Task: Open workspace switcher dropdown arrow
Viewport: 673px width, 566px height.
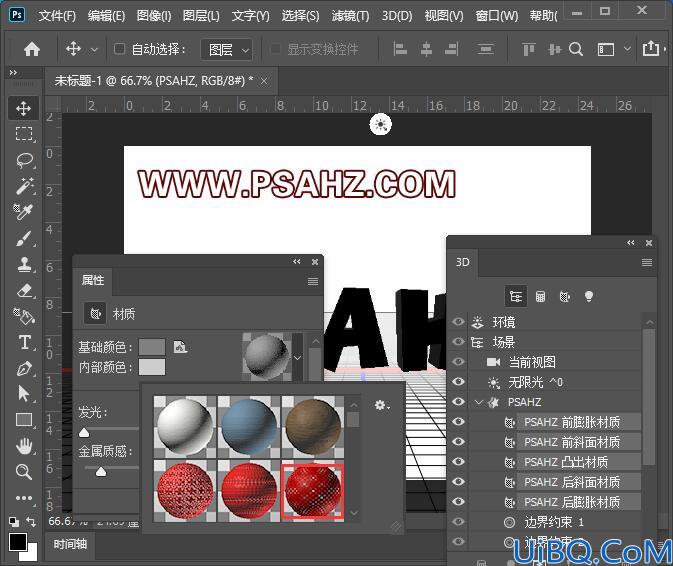Action: pos(627,49)
